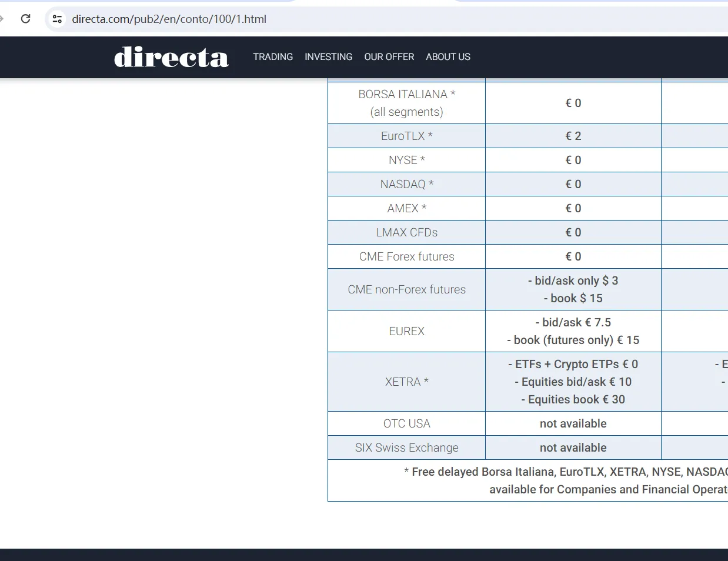Viewport: 728px width, 561px height.
Task: Select the URL in the address bar
Action: 169,19
